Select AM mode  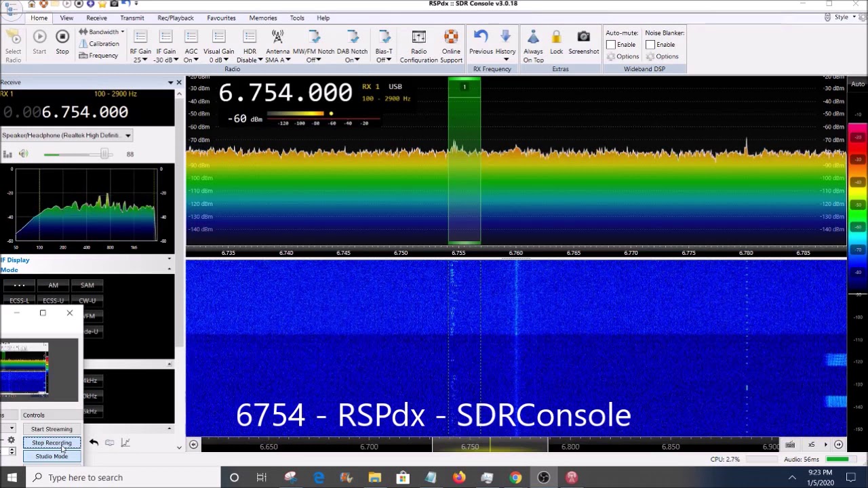tap(53, 285)
